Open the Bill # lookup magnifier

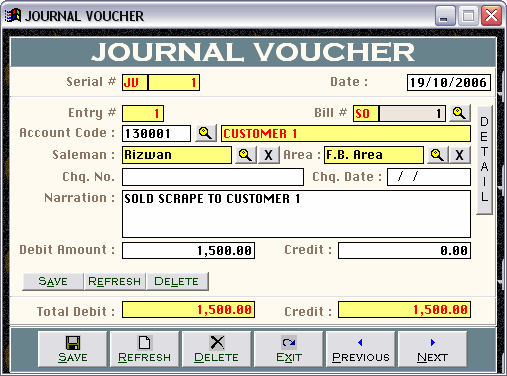(460, 113)
